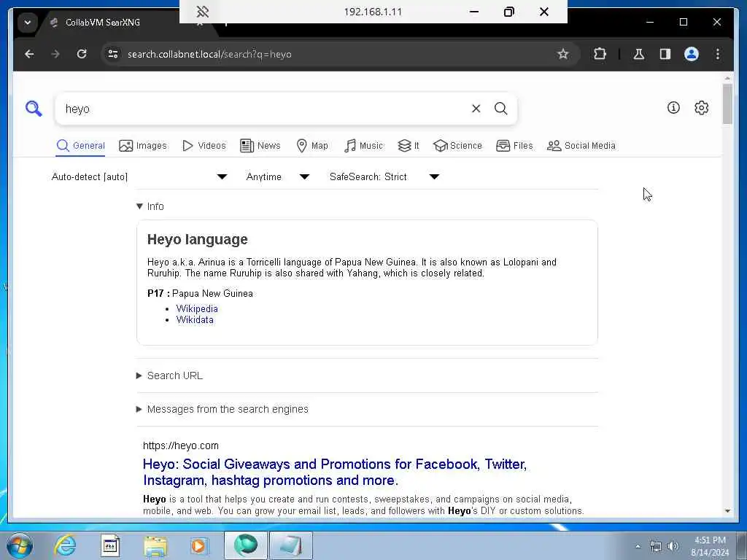Switch to the Images tab
The image size is (747, 560).
click(x=143, y=146)
